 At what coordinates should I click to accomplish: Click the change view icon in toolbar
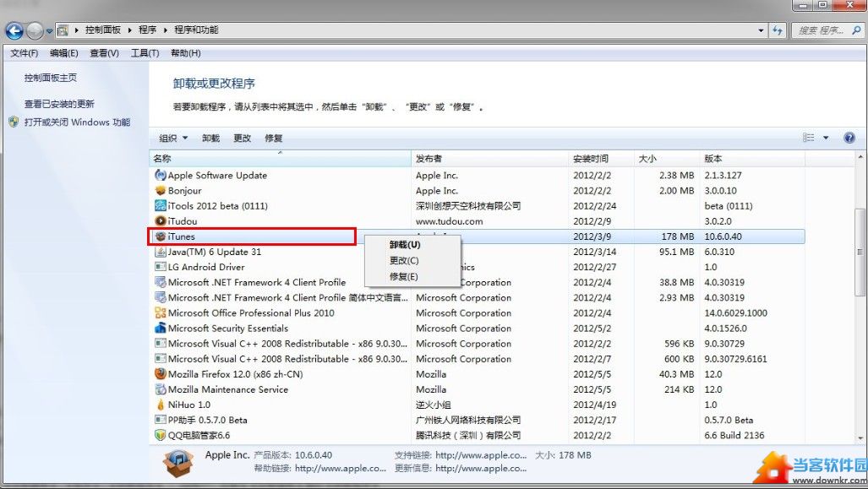[x=809, y=138]
